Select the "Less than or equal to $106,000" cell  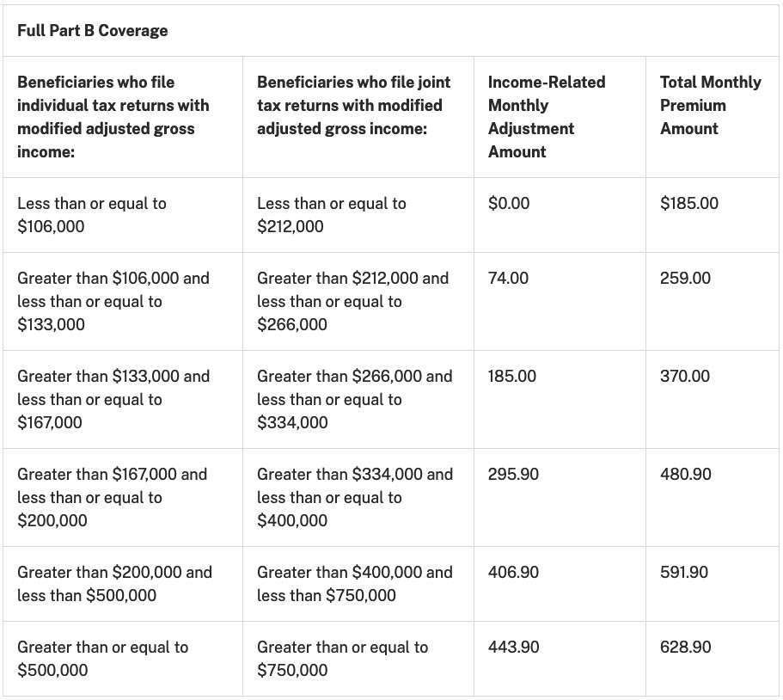(x=92, y=215)
